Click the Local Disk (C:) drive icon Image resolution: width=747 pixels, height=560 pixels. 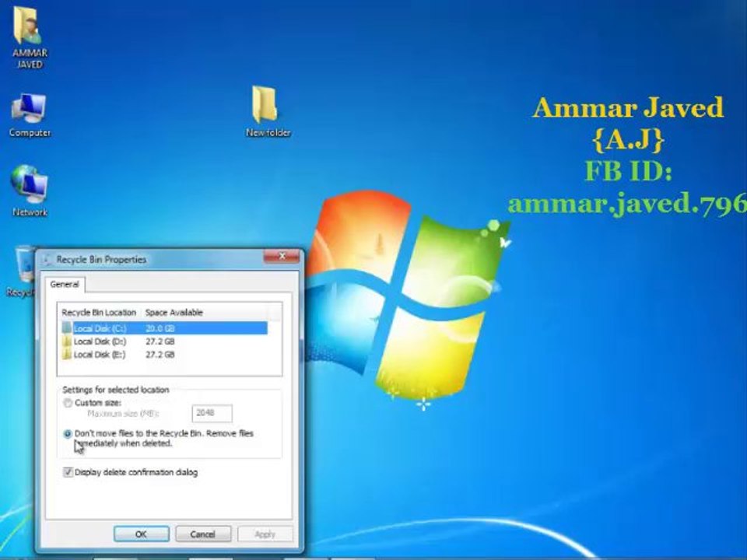click(x=67, y=328)
